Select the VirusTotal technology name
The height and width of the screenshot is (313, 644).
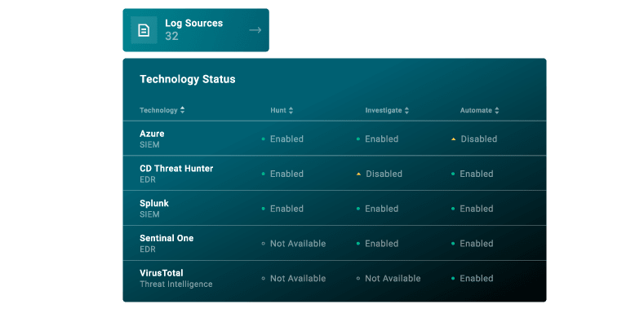click(x=162, y=273)
